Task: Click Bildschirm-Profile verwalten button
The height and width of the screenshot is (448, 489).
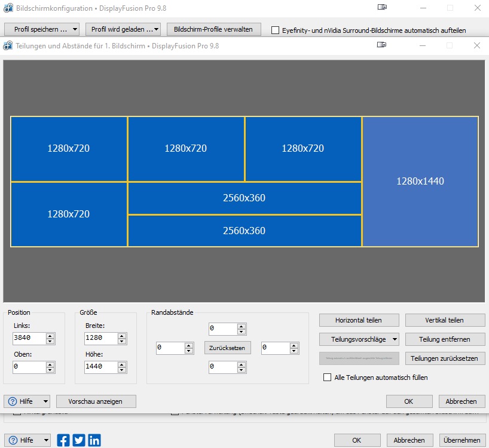Action: click(x=213, y=29)
